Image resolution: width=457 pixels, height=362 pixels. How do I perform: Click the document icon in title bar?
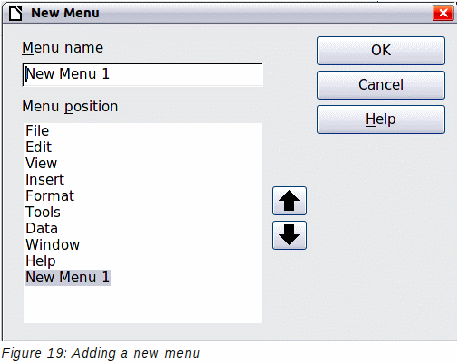pos(15,13)
